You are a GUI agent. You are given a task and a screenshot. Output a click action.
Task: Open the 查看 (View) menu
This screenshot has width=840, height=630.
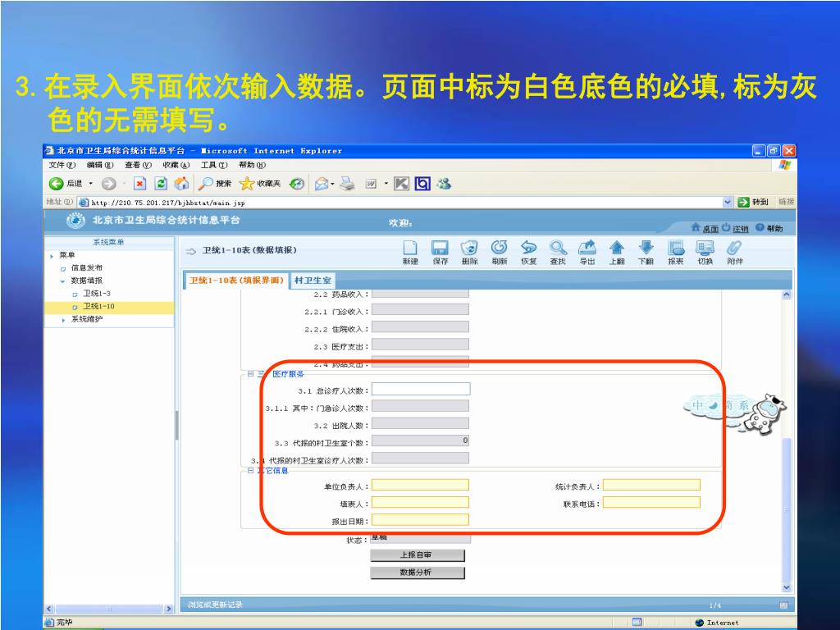pyautogui.click(x=138, y=165)
